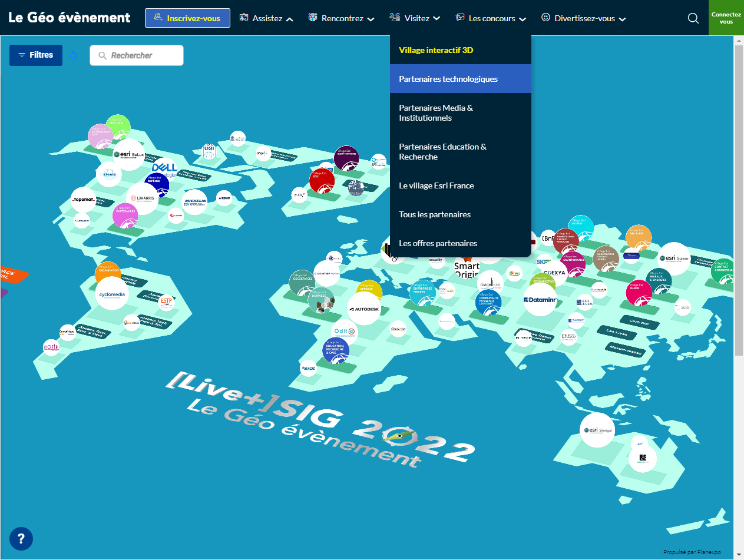Select the magellium booth bubble
This screenshot has height=560, width=744.
490,283
